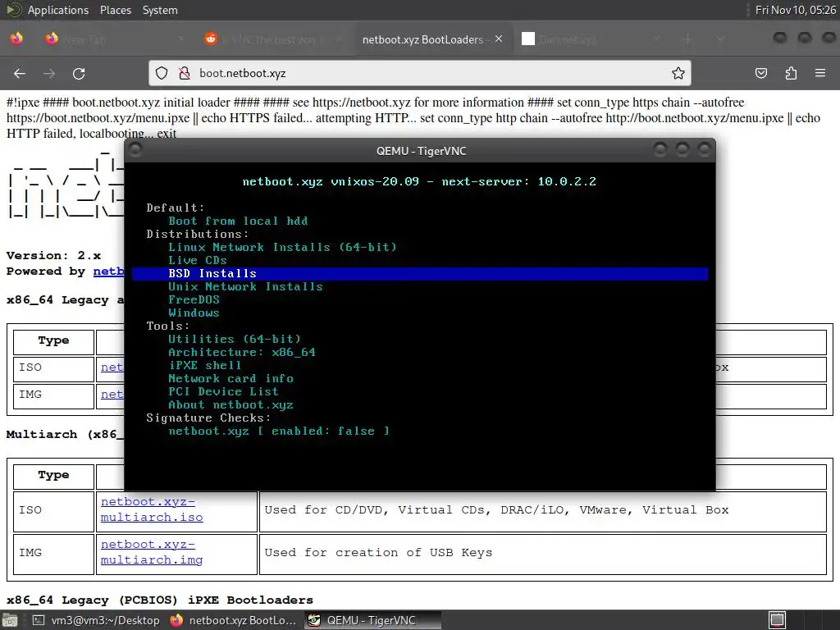Open tracking protection shield icon
This screenshot has height=630, width=840.
pos(162,73)
